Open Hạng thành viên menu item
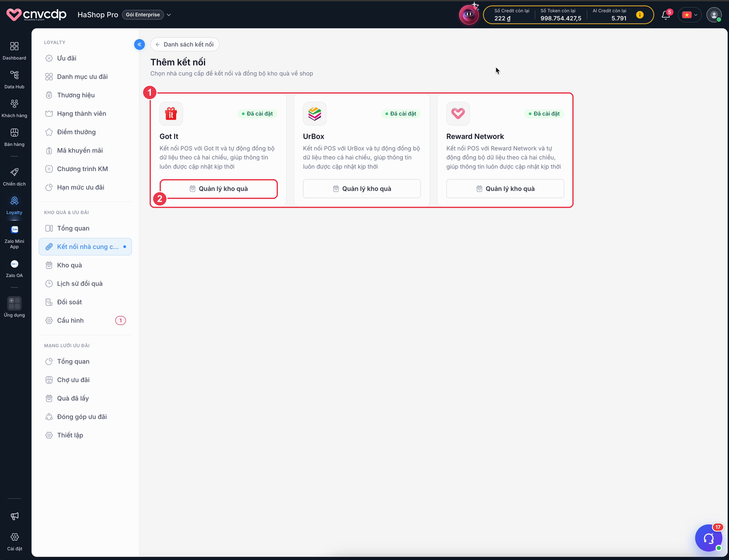The image size is (729, 560). (85, 113)
